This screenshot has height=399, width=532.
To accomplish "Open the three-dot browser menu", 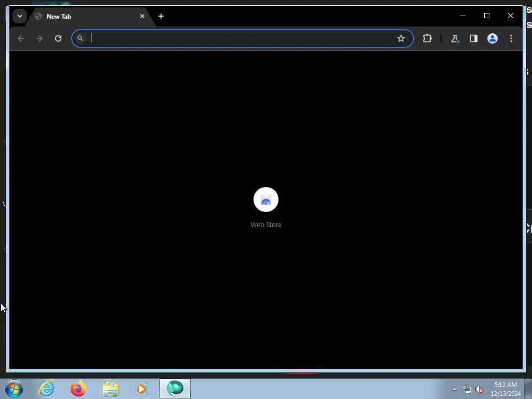I will 511,38.
